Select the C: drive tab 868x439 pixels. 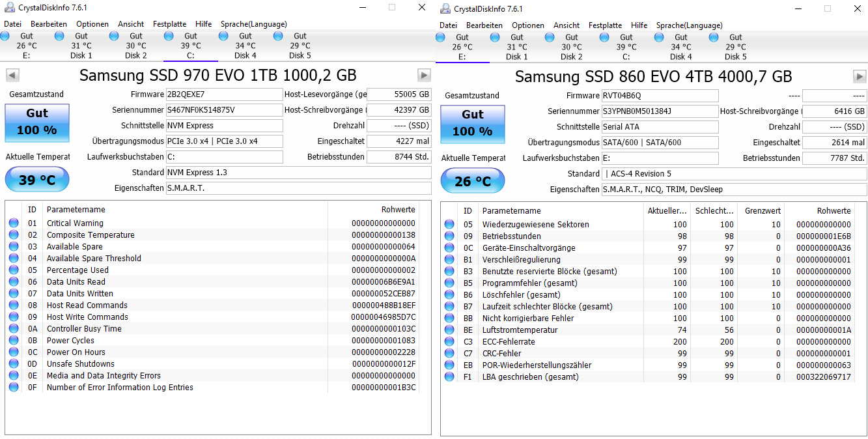coord(191,46)
